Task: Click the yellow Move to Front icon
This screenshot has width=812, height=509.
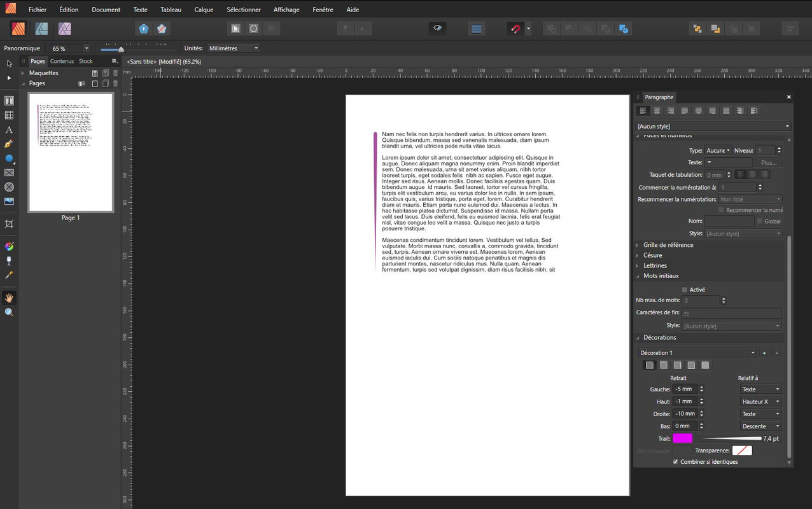Action: (697, 29)
